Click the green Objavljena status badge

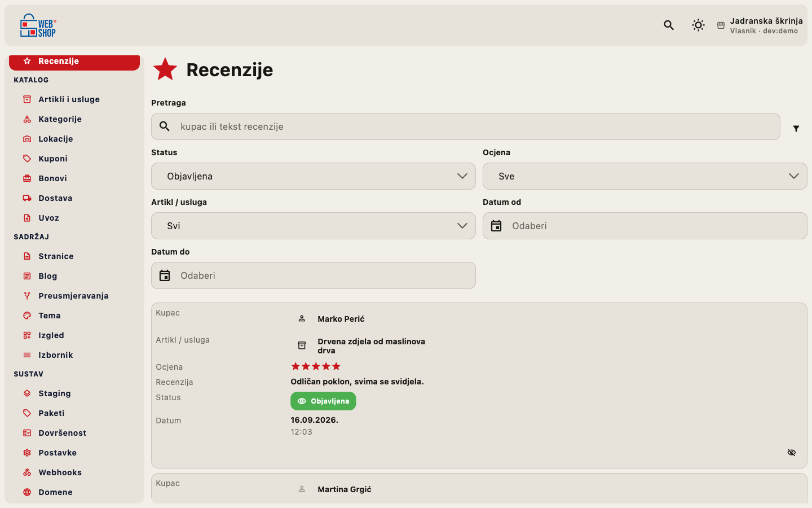[323, 401]
